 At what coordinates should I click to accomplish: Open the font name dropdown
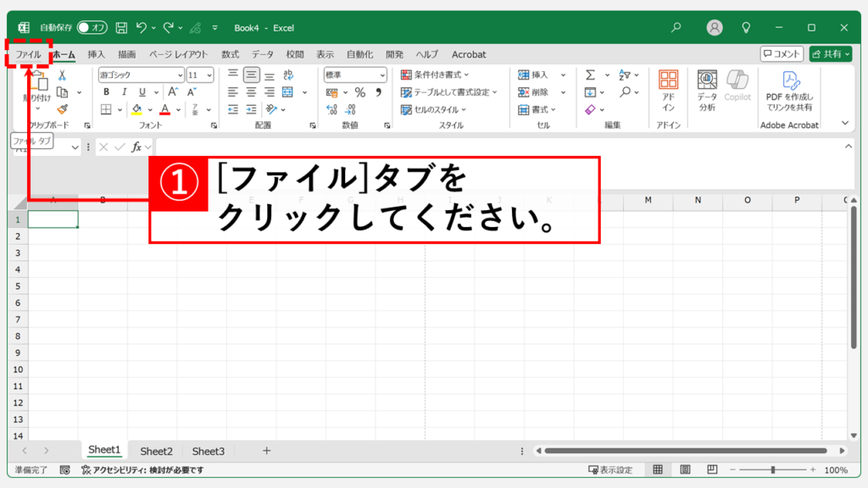141,75
